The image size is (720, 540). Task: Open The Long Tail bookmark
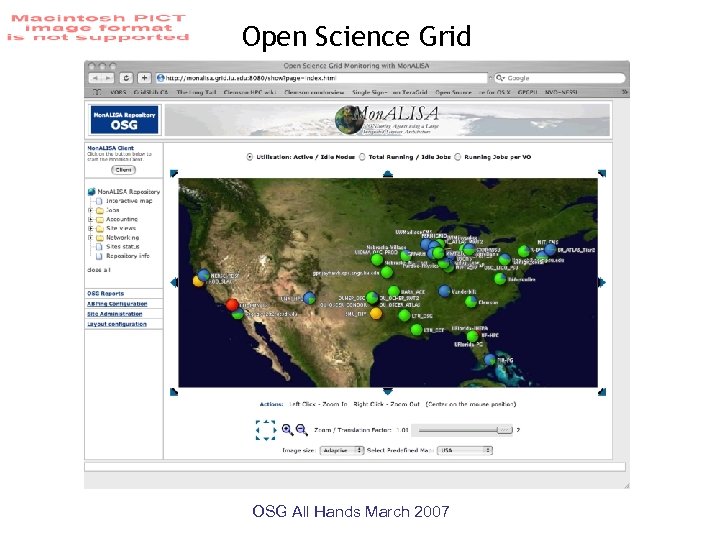(x=196, y=92)
